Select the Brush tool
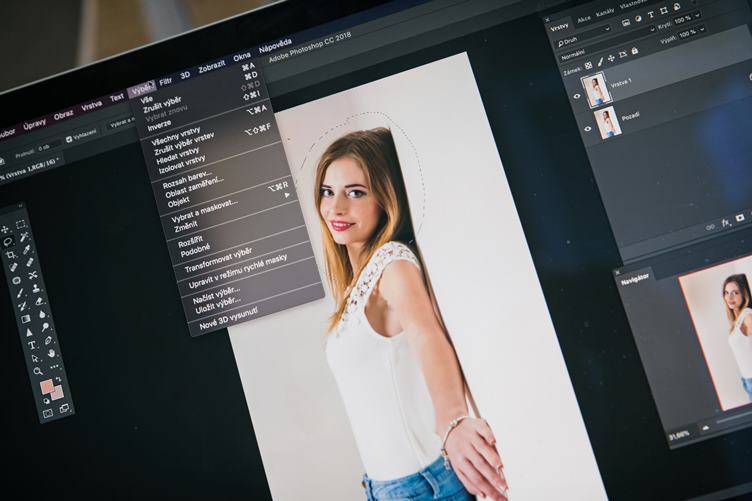752x501 pixels. coord(20,292)
